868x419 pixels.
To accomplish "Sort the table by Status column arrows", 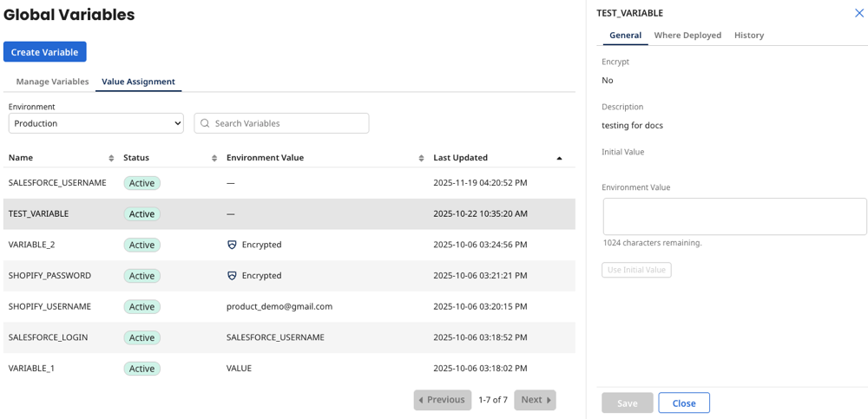I will coord(214,158).
